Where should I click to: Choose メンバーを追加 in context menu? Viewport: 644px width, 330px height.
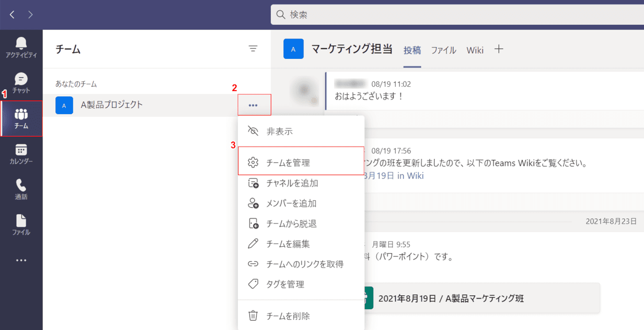click(x=301, y=203)
